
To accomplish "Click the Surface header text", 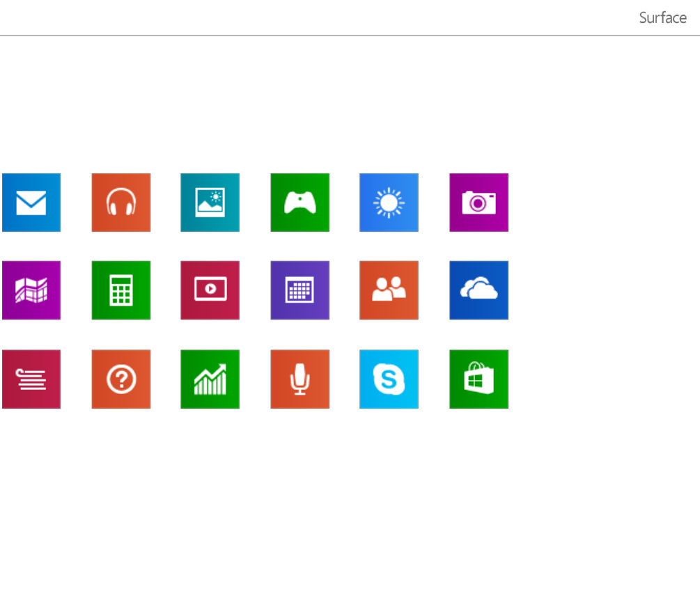I will coord(662,18).
